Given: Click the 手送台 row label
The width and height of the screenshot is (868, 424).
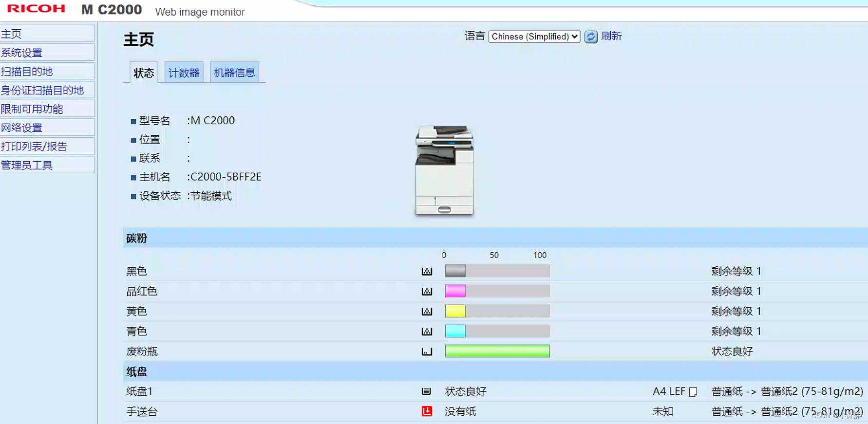Looking at the screenshot, I should click(142, 411).
